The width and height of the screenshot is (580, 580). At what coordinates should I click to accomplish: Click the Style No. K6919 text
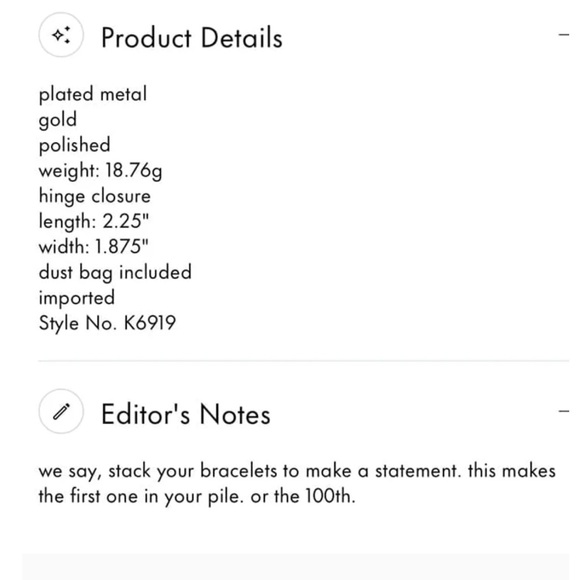[x=107, y=323]
